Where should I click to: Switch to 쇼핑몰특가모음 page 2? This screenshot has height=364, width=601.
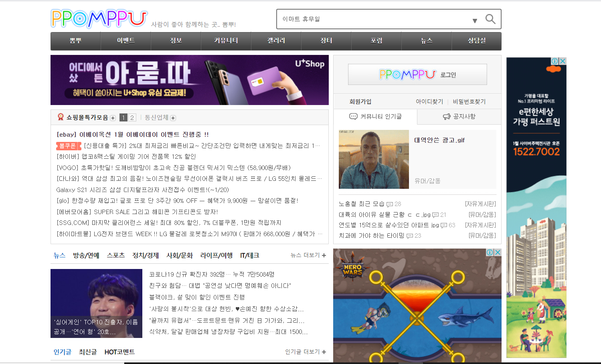132,117
